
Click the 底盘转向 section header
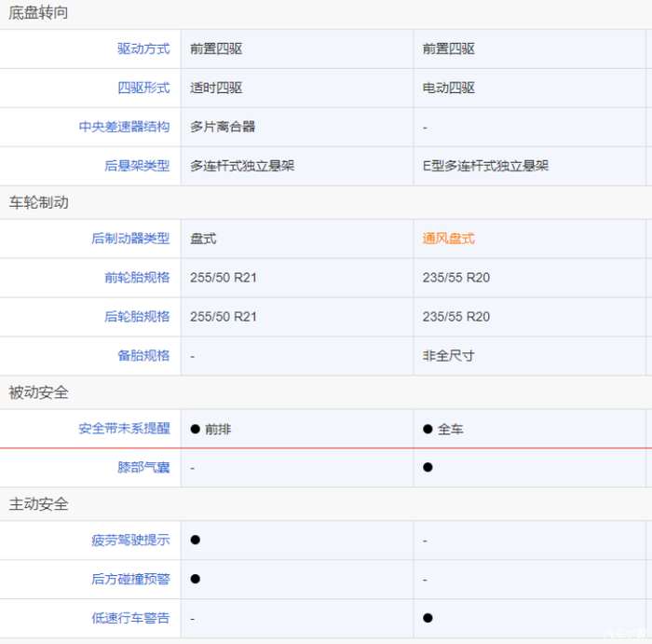[x=38, y=13]
